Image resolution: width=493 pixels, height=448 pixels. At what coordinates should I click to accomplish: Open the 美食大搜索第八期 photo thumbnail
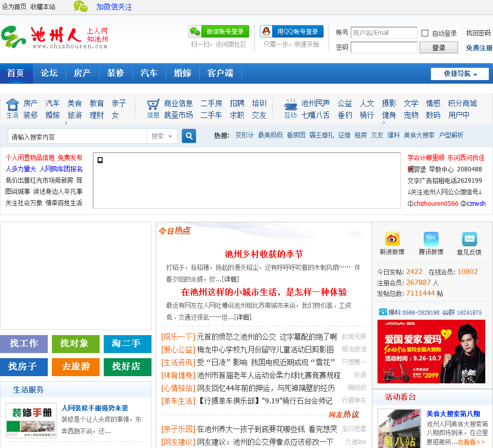click(x=400, y=428)
